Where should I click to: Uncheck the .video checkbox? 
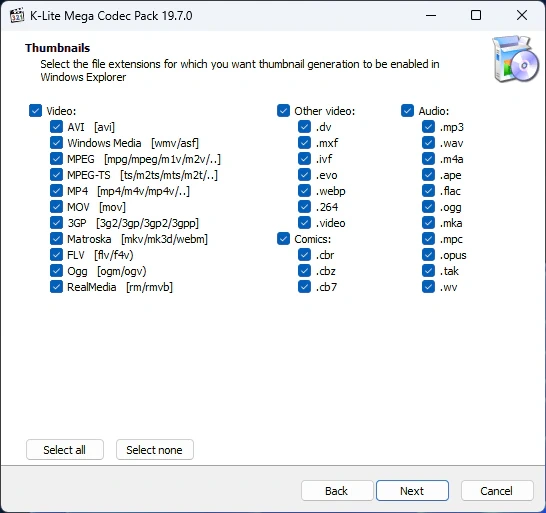(304, 223)
